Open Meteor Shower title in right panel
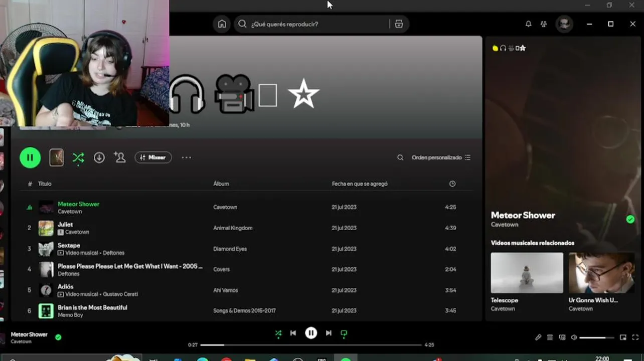644x361 pixels. coord(523,215)
